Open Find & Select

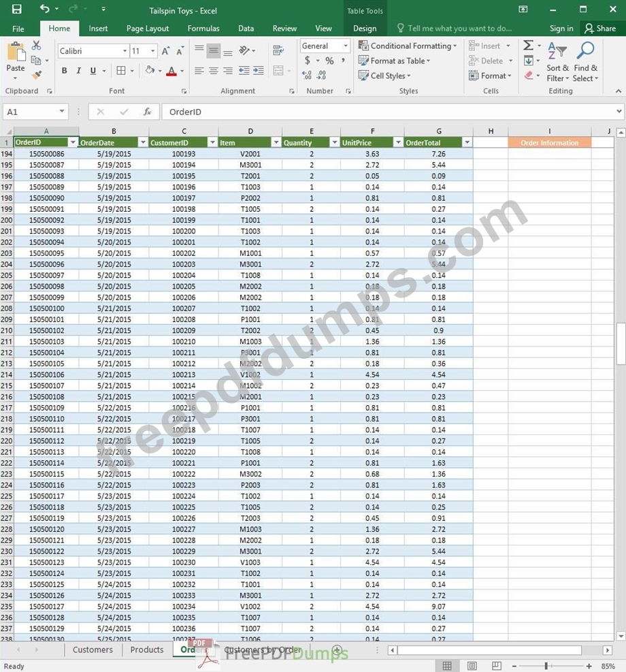(x=585, y=62)
